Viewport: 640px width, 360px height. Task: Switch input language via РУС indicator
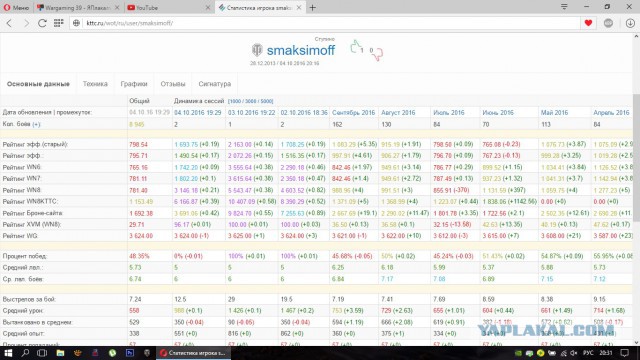(x=588, y=353)
